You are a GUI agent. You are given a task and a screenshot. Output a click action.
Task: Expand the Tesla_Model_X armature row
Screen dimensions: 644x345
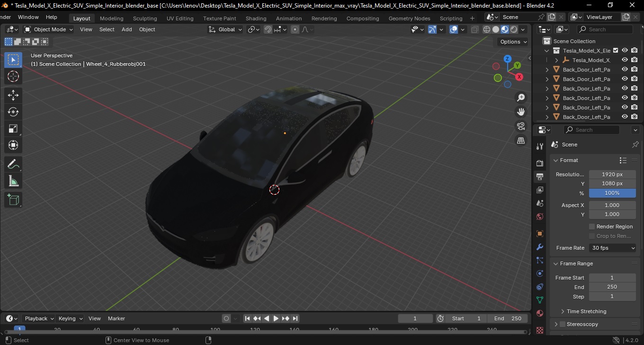tap(557, 60)
